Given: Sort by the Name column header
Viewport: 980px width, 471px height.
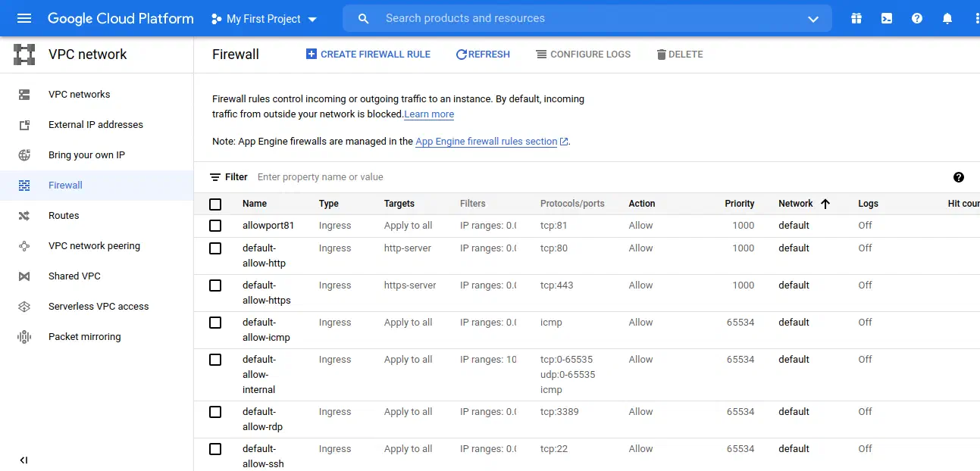Looking at the screenshot, I should tap(255, 204).
